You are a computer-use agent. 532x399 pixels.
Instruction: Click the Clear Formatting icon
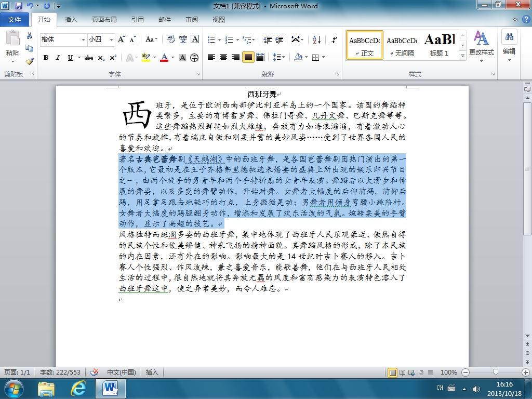[170, 39]
